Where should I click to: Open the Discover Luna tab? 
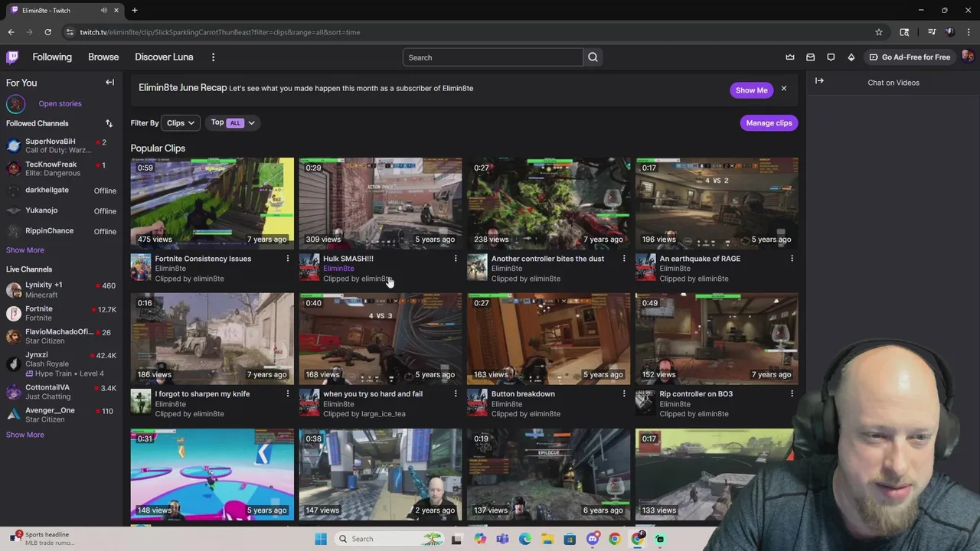point(164,57)
